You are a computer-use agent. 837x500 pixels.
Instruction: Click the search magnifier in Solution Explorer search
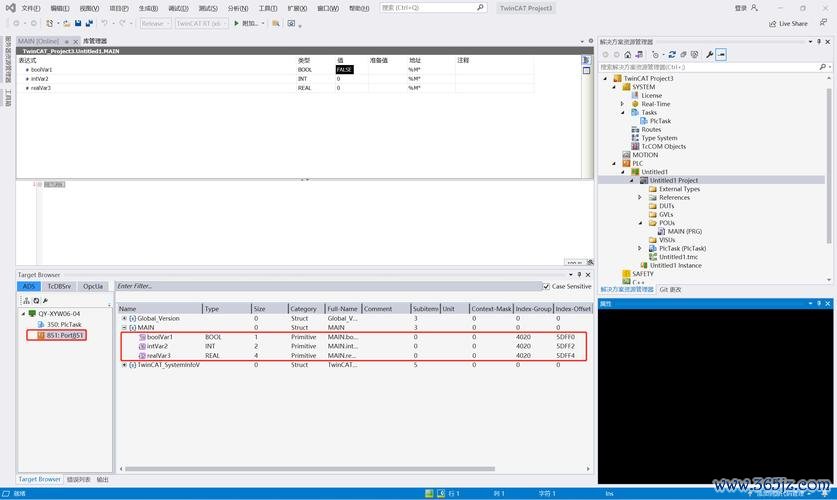pyautogui.click(x=823, y=67)
